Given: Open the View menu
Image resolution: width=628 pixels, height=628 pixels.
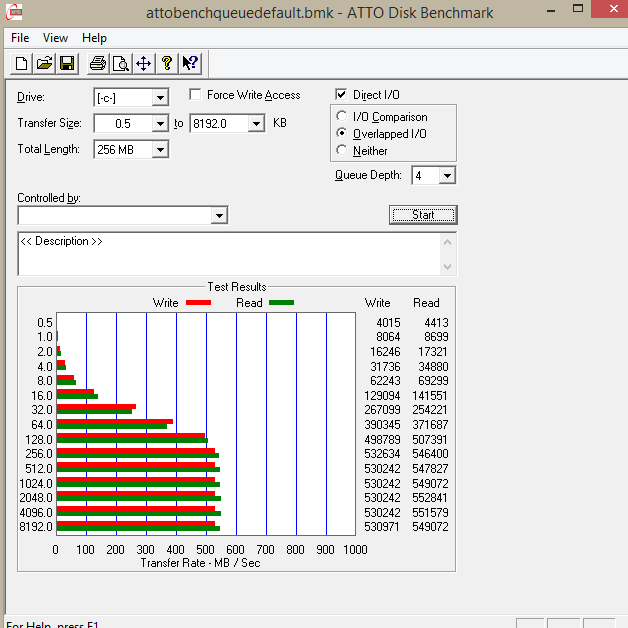Looking at the screenshot, I should coord(56,38).
